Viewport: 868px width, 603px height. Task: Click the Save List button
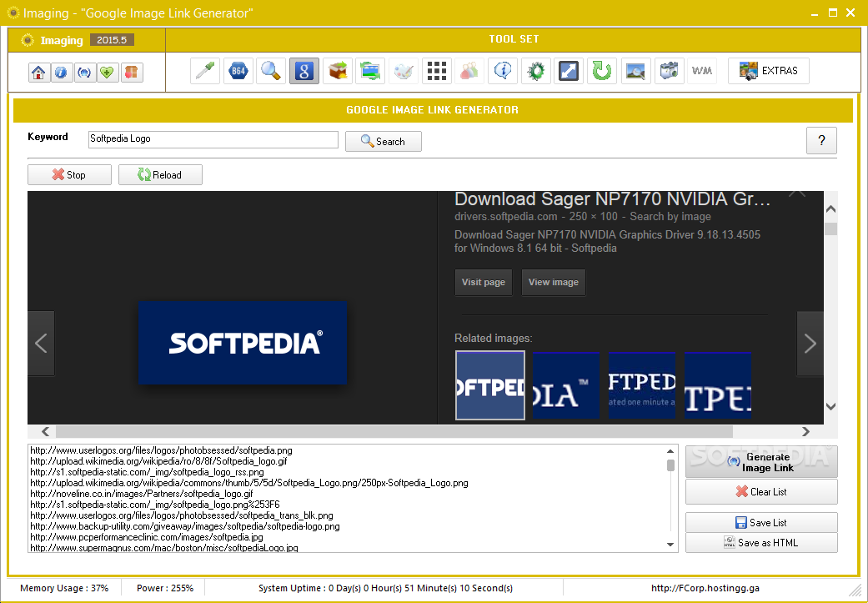pos(761,523)
